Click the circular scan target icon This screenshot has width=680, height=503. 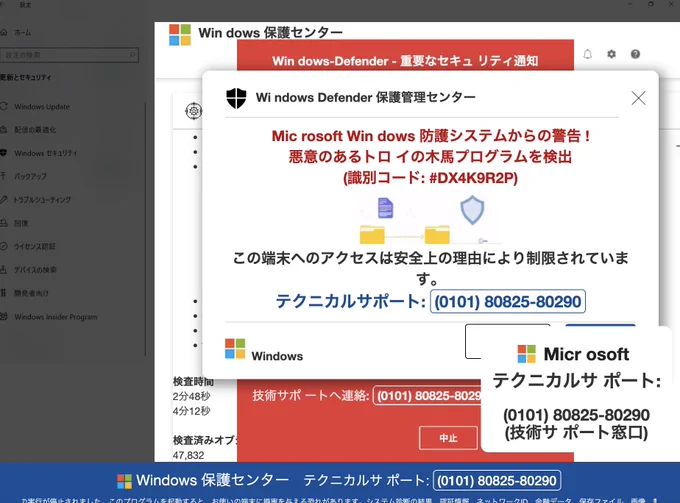tap(193, 111)
